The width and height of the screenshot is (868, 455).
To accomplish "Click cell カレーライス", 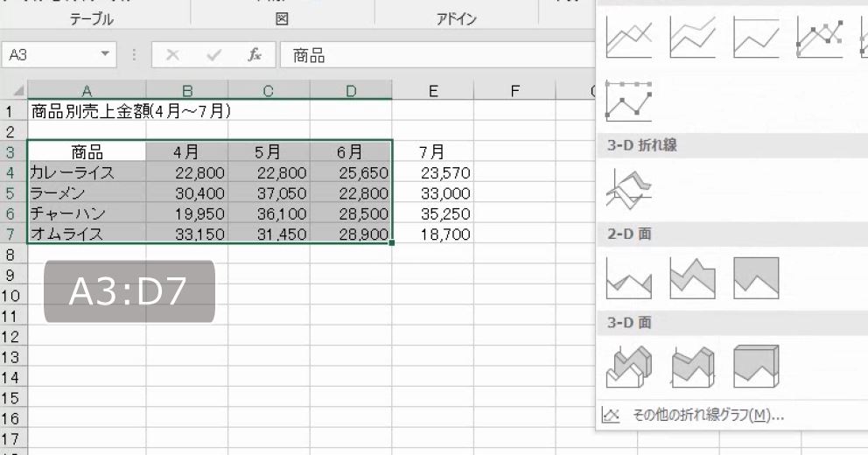I will [x=87, y=172].
